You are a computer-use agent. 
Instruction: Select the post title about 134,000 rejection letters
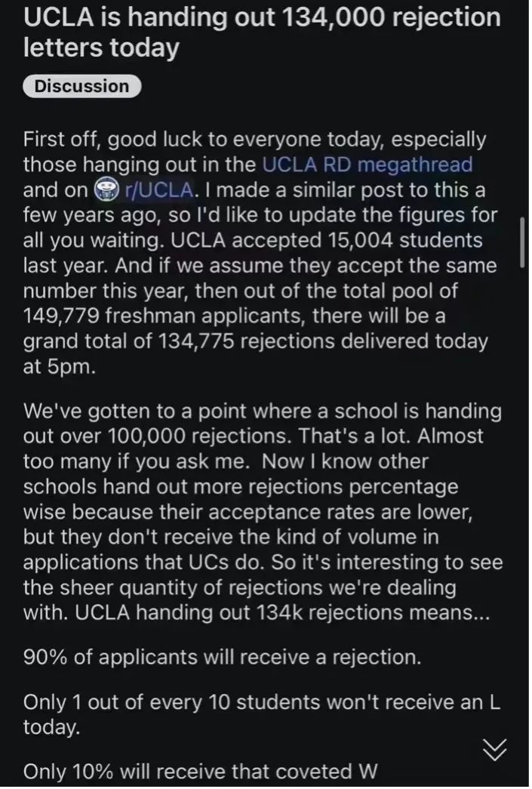coord(262,32)
